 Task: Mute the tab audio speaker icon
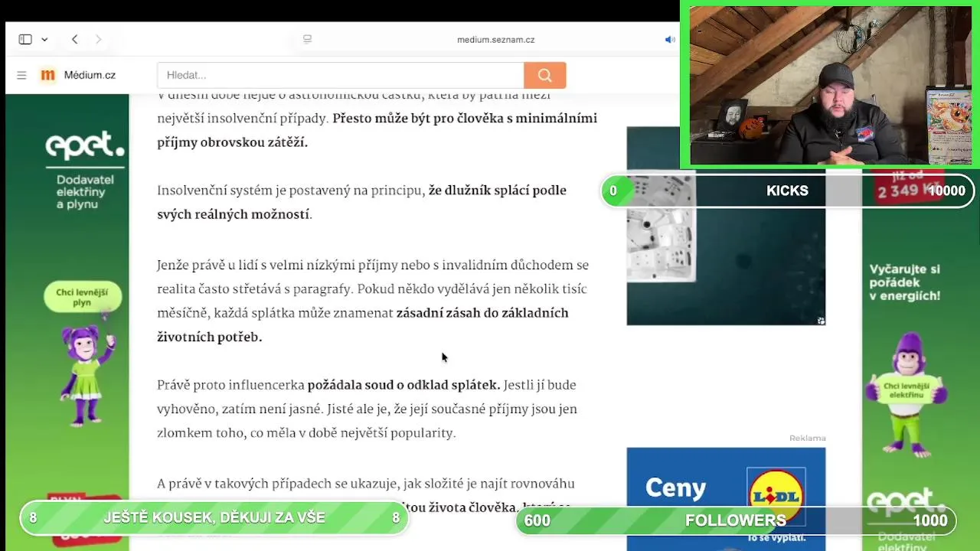670,40
